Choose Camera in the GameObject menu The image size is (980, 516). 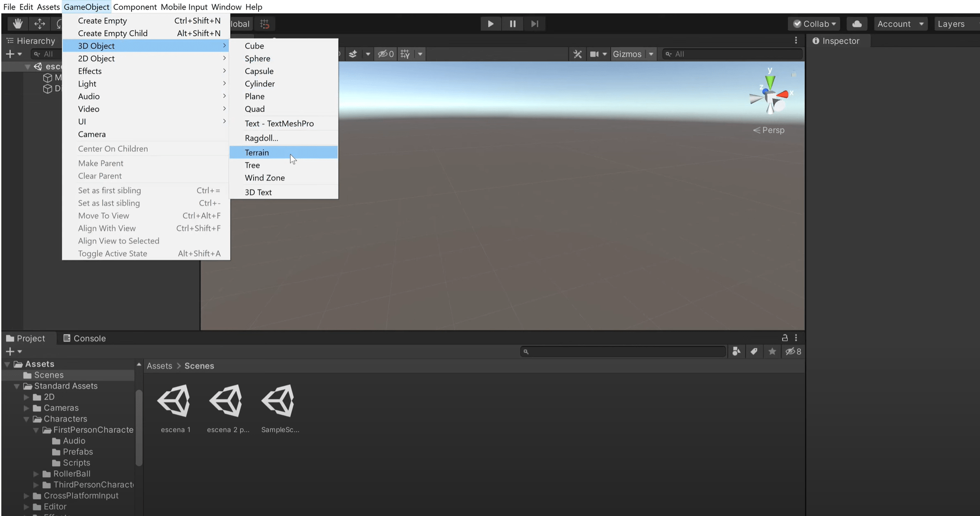pyautogui.click(x=146, y=134)
